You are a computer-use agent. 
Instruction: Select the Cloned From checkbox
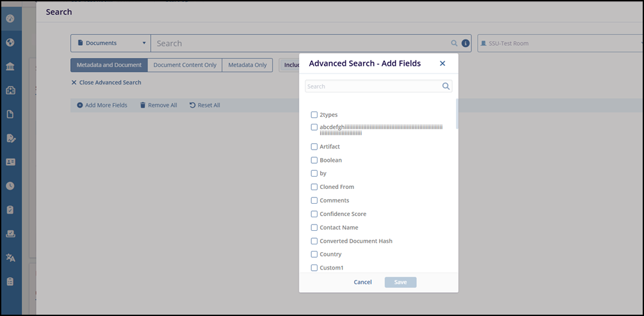[x=314, y=187]
